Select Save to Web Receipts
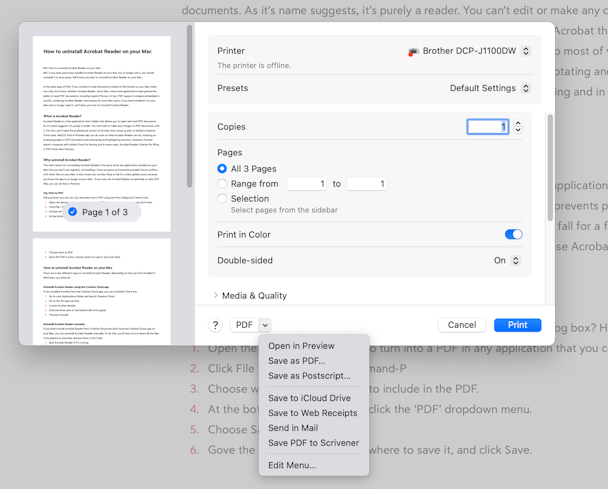The image size is (608, 489). 313,413
